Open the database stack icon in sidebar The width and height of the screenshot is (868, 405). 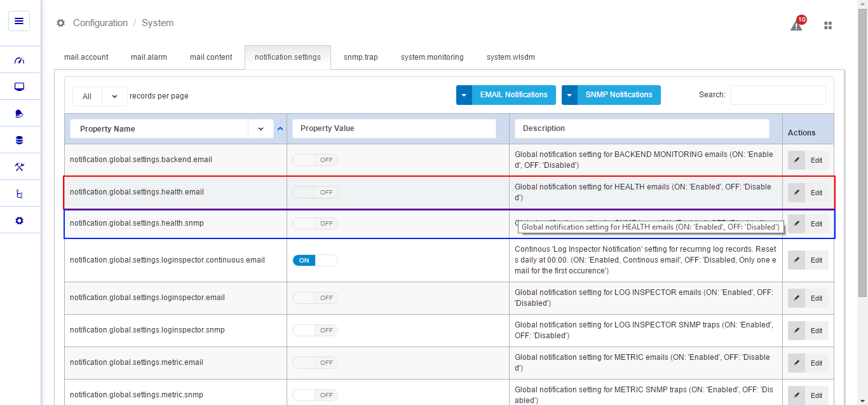click(19, 141)
